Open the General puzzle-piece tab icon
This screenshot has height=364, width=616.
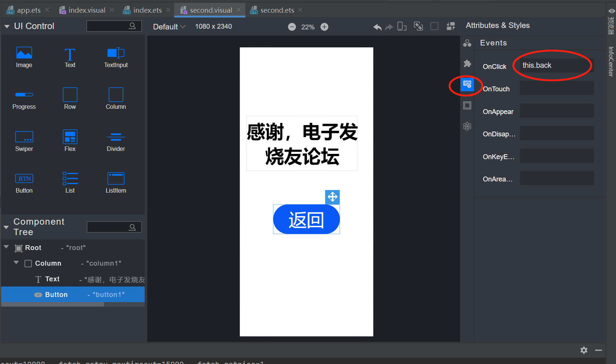click(x=467, y=63)
